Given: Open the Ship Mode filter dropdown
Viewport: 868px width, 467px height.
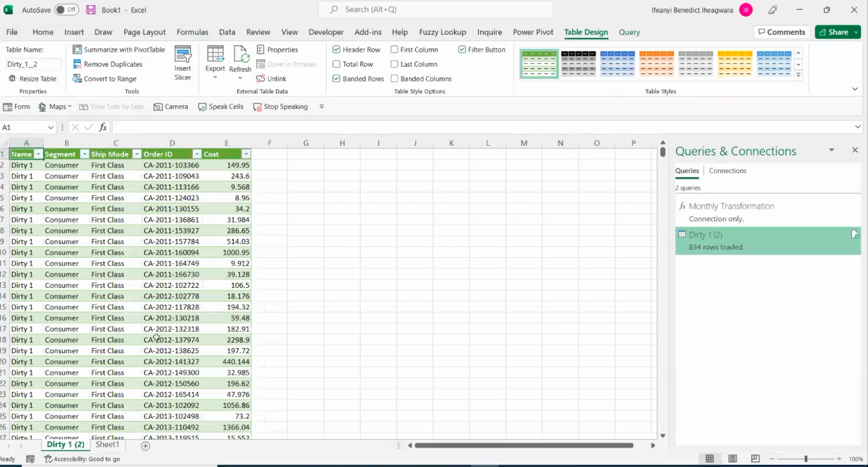Looking at the screenshot, I should click(136, 154).
